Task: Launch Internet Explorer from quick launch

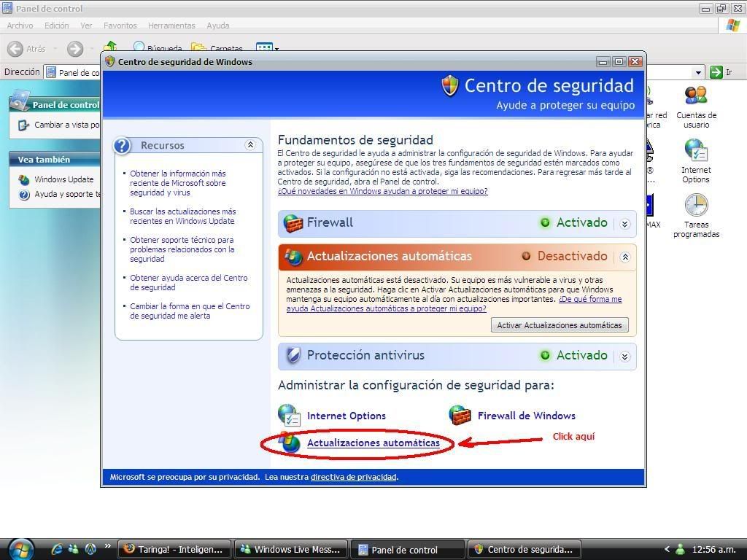Action: point(57,549)
